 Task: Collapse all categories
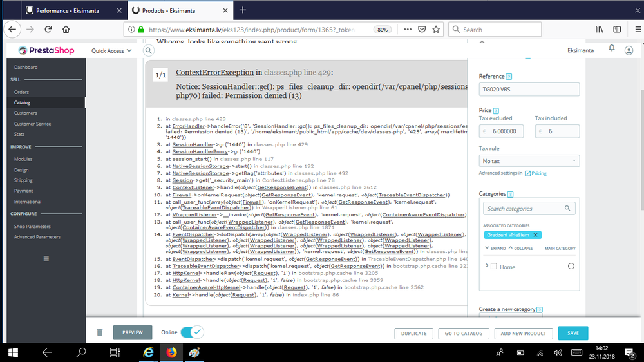tap(520, 248)
